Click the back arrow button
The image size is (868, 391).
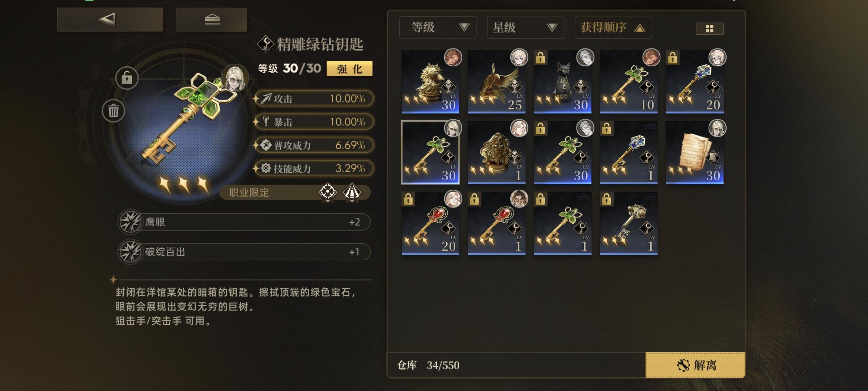pos(110,20)
